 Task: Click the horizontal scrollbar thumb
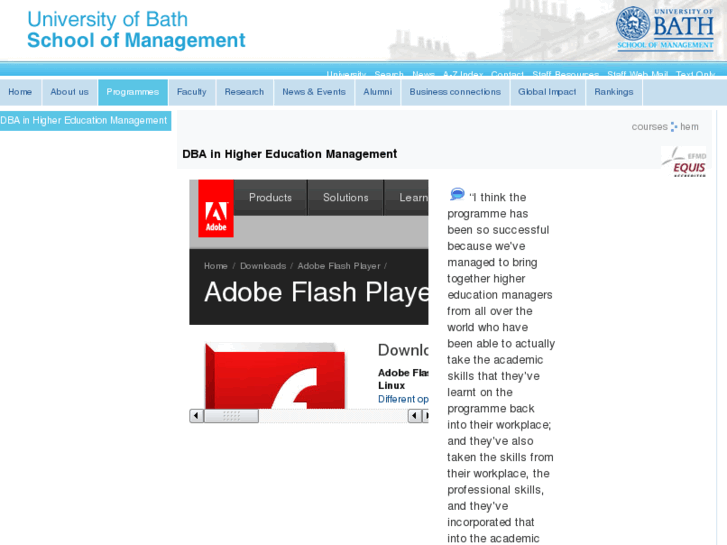[x=231, y=416]
